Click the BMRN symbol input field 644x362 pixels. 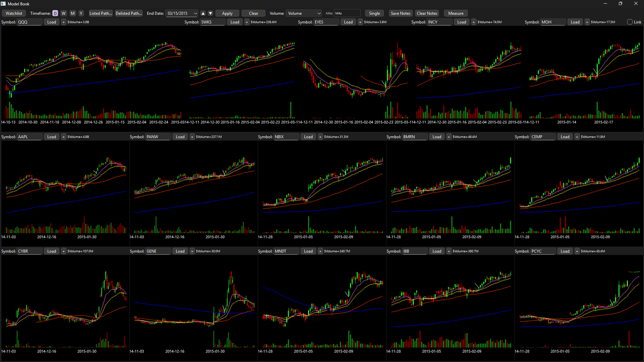click(415, 137)
